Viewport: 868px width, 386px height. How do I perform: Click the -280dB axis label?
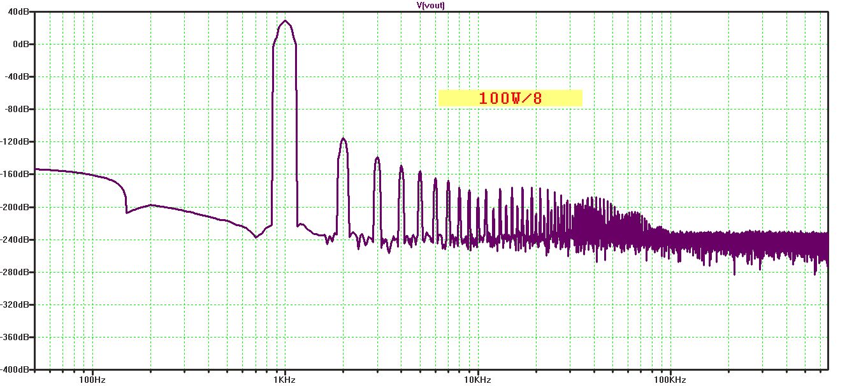[16, 272]
